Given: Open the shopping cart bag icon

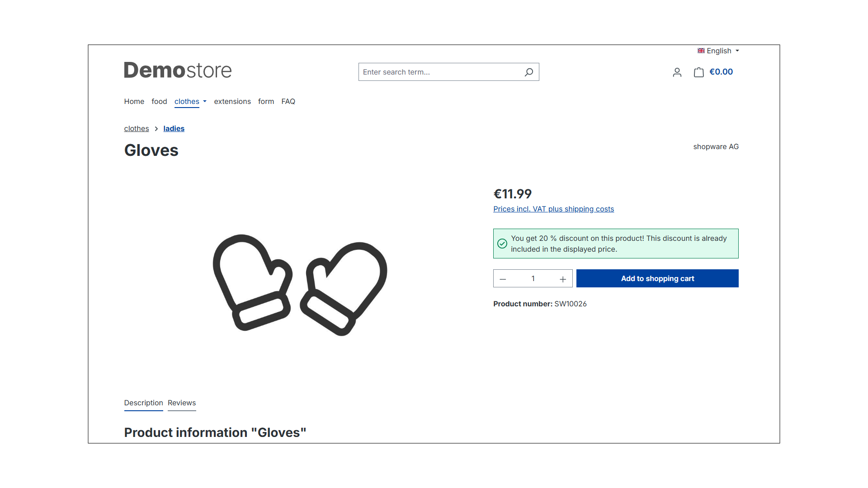Looking at the screenshot, I should 699,72.
